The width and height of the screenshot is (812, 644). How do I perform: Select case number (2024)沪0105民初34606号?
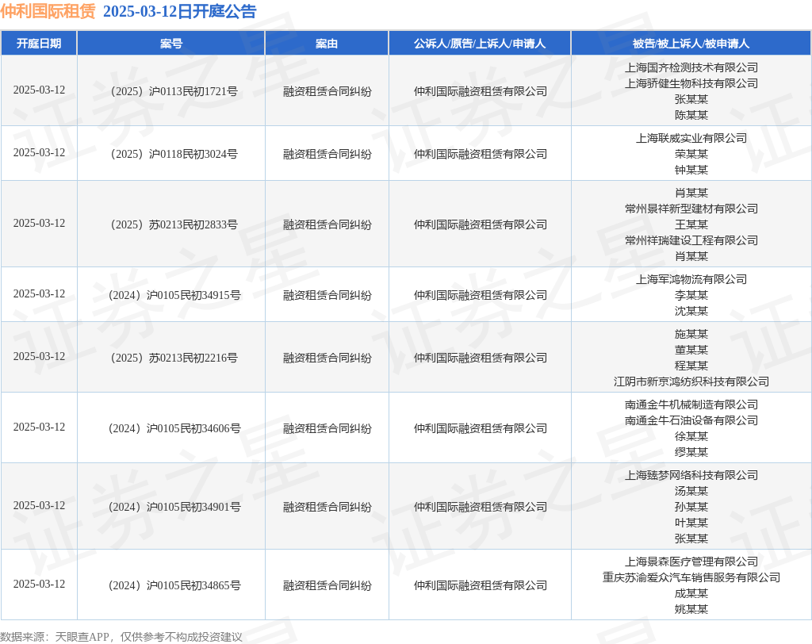(171, 428)
